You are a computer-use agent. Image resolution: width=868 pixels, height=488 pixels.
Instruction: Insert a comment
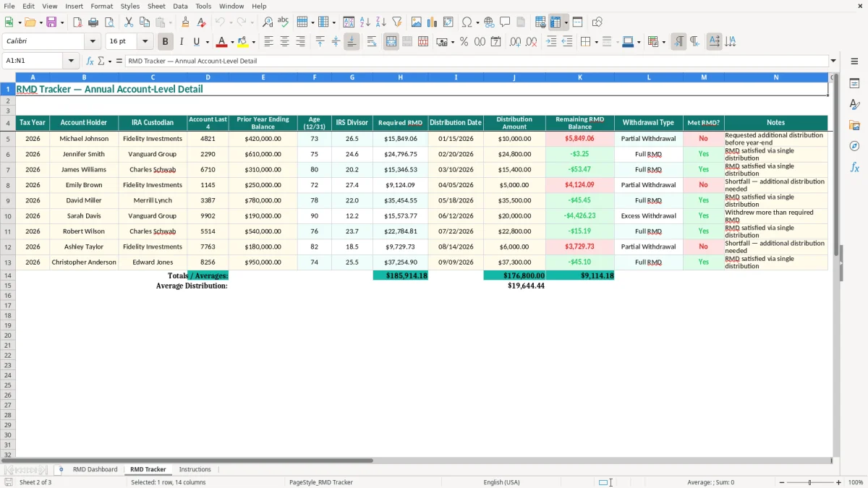tap(505, 22)
